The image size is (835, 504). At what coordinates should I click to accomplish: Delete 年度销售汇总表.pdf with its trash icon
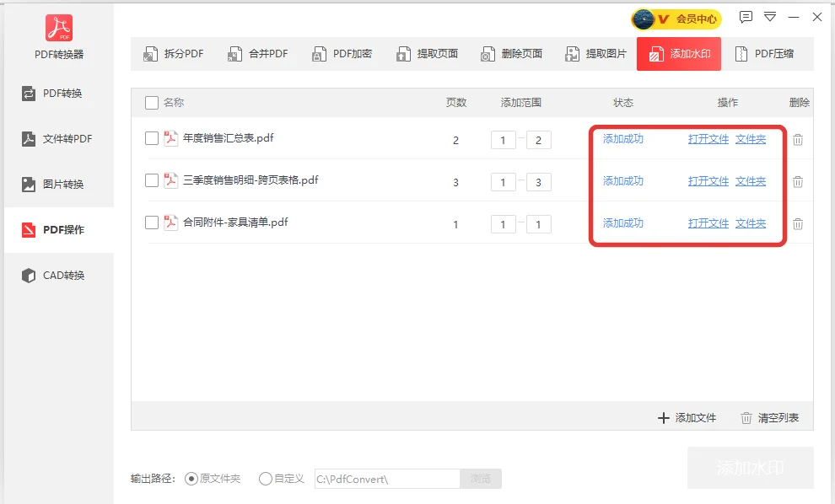798,140
